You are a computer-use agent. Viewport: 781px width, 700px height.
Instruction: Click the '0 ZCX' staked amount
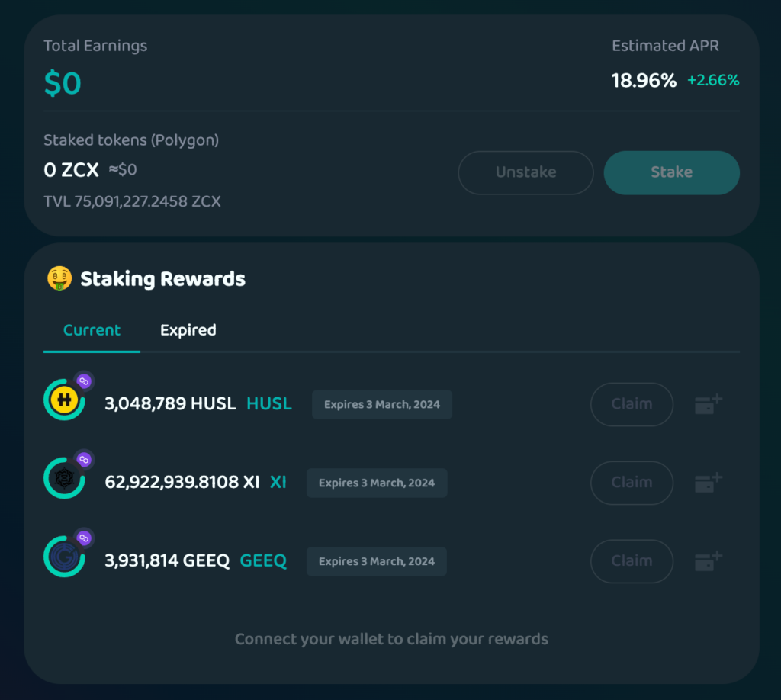pyautogui.click(x=71, y=170)
